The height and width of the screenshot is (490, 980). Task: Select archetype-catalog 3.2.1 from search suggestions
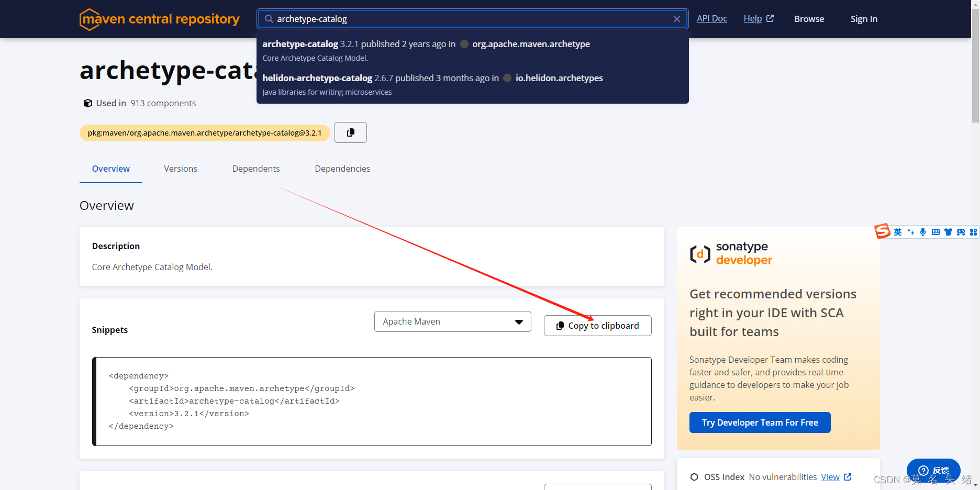pos(366,50)
